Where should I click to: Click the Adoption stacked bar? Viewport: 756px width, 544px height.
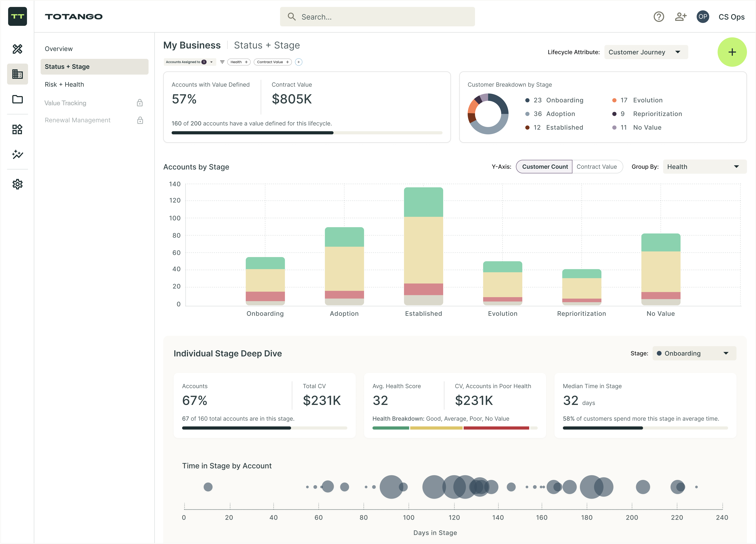click(x=344, y=266)
